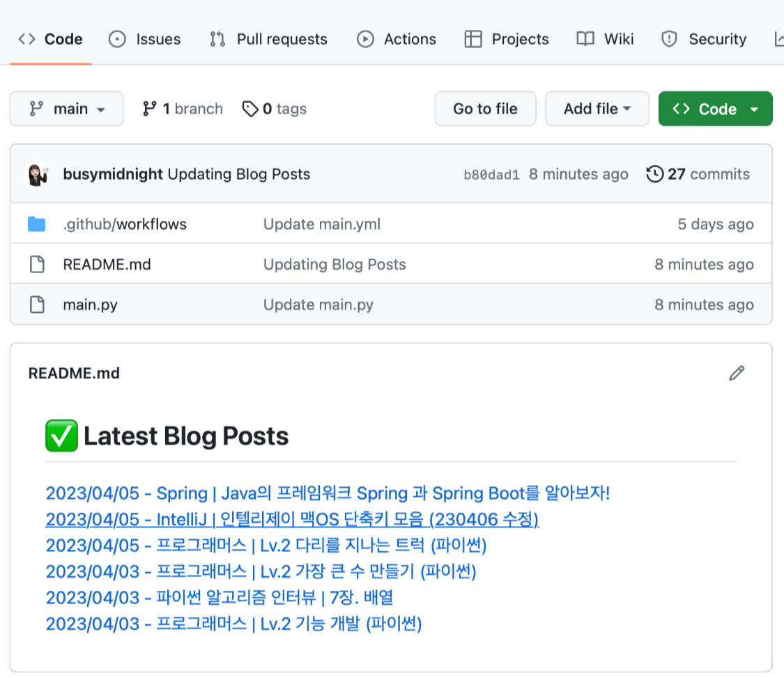Click the branch fork icon beside 1 branch
Screen dimensions: 784x678
tap(150, 109)
